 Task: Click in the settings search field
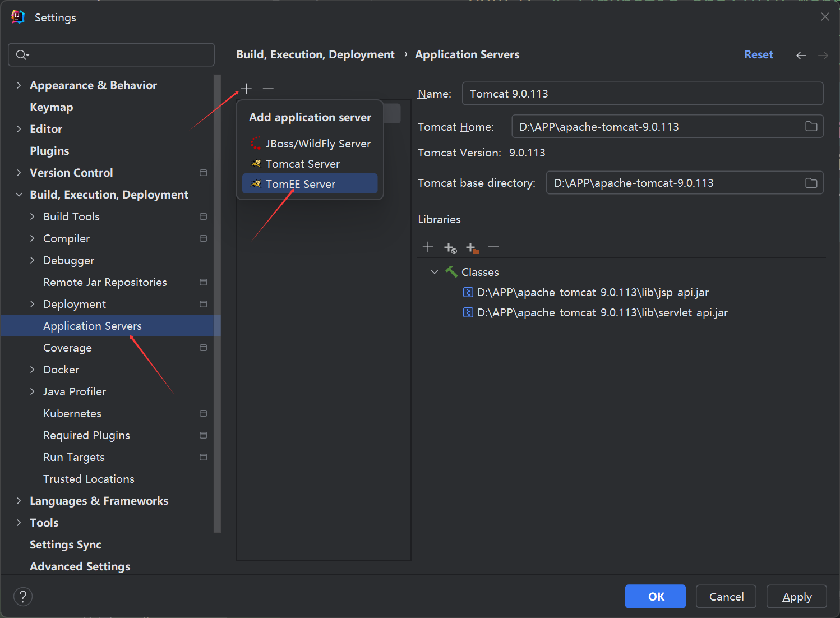click(x=111, y=54)
